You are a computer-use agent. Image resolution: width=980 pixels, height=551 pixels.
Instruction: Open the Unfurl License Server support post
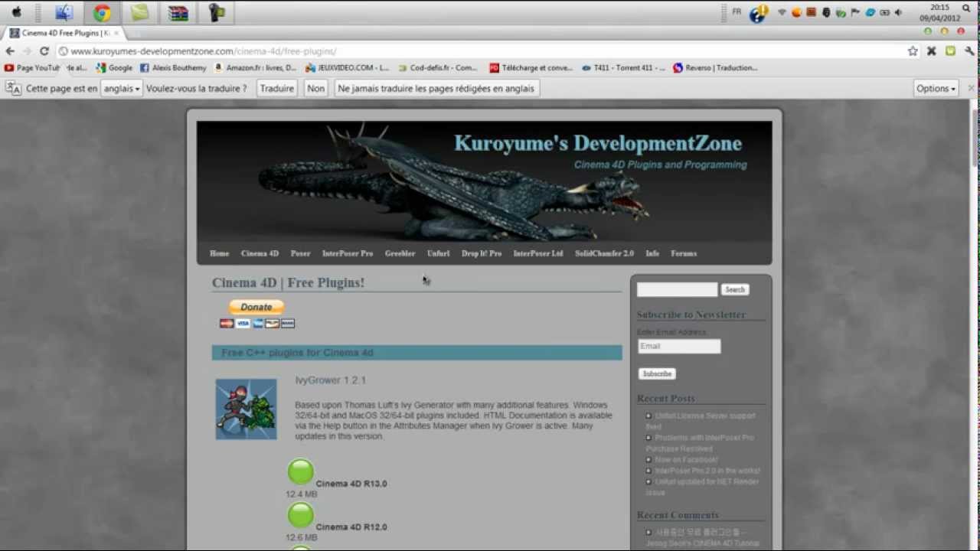701,421
